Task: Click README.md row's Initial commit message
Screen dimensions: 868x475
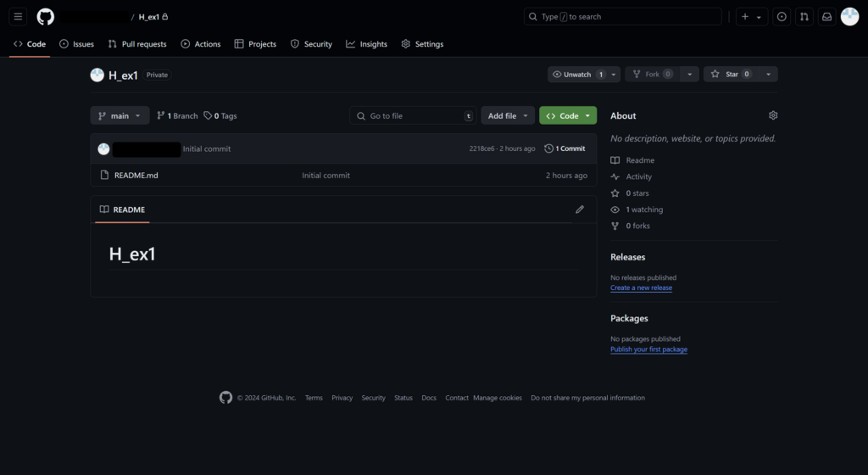Action: tap(325, 175)
